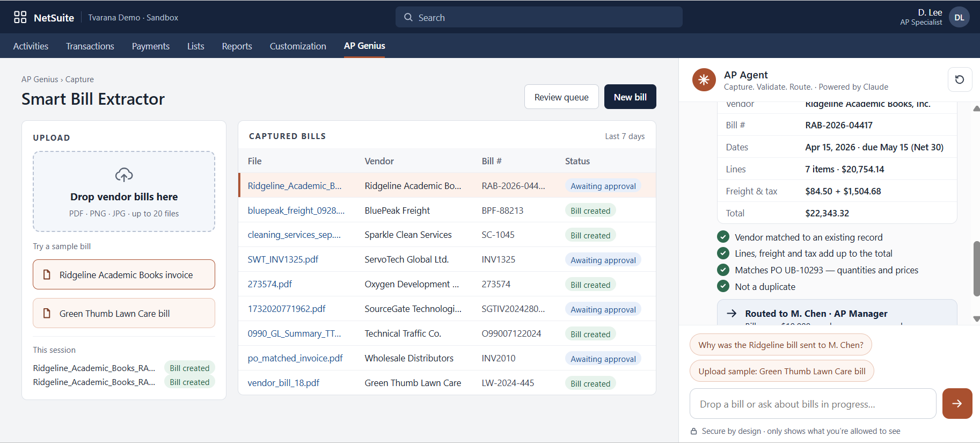Focus the top Search field
Image resolution: width=980 pixels, height=443 pixels.
click(x=539, y=17)
